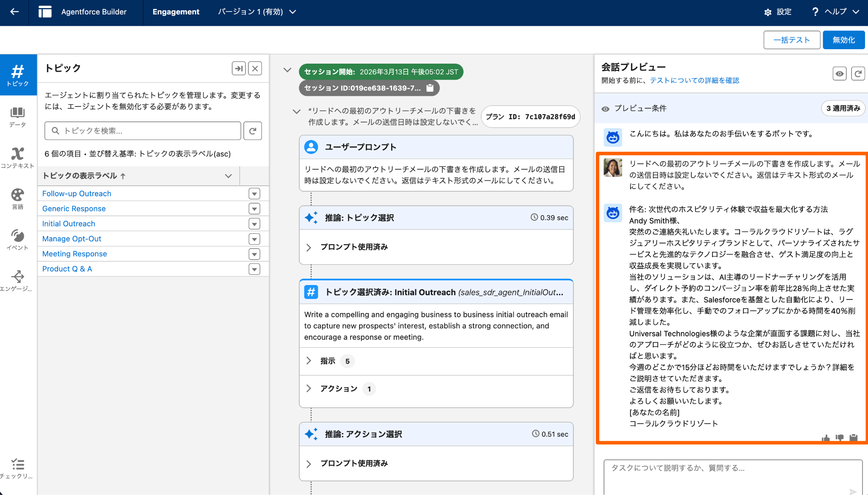The width and height of the screenshot is (868, 495).
Task: Refresh the topic list
Action: 253,131
